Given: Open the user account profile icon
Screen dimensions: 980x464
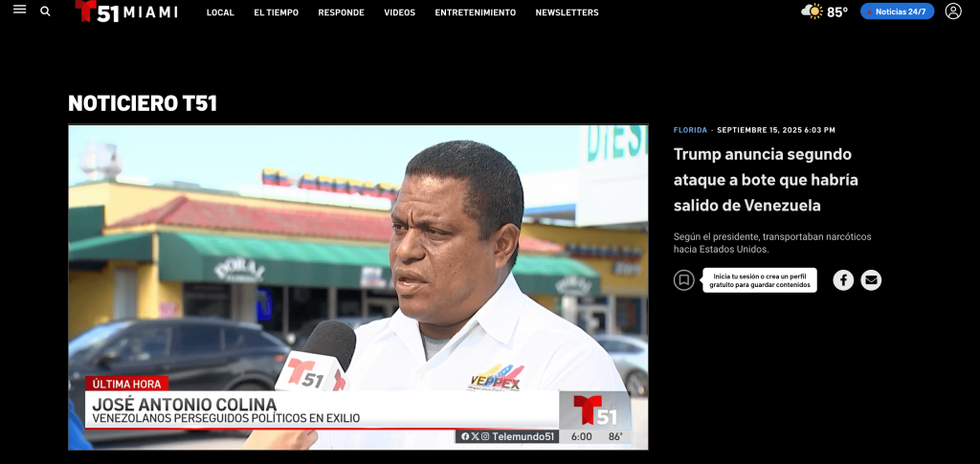Looking at the screenshot, I should pyautogui.click(x=952, y=11).
